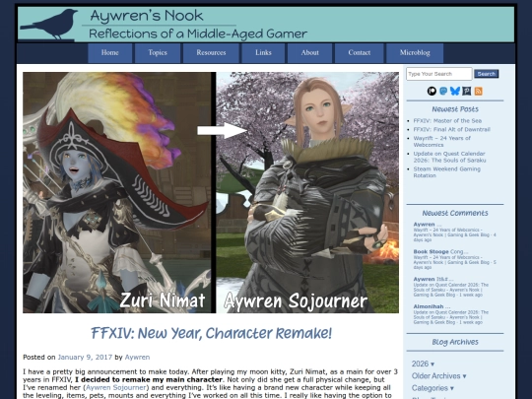532x399 pixels.
Task: Open FFXIV: Final Alt of Dawntrail post
Action: click(x=451, y=130)
